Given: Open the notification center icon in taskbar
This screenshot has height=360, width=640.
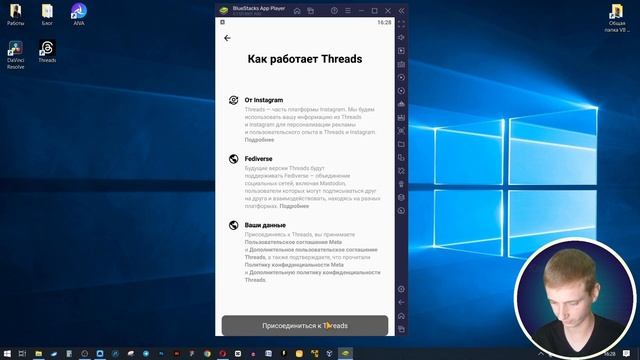Looking at the screenshot, I should (x=627, y=353).
